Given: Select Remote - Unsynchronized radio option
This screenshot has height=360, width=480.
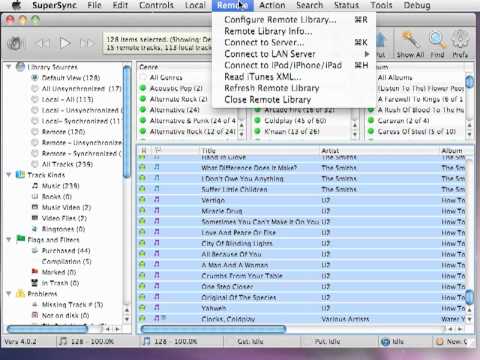Looking at the screenshot, I should click(35, 143).
